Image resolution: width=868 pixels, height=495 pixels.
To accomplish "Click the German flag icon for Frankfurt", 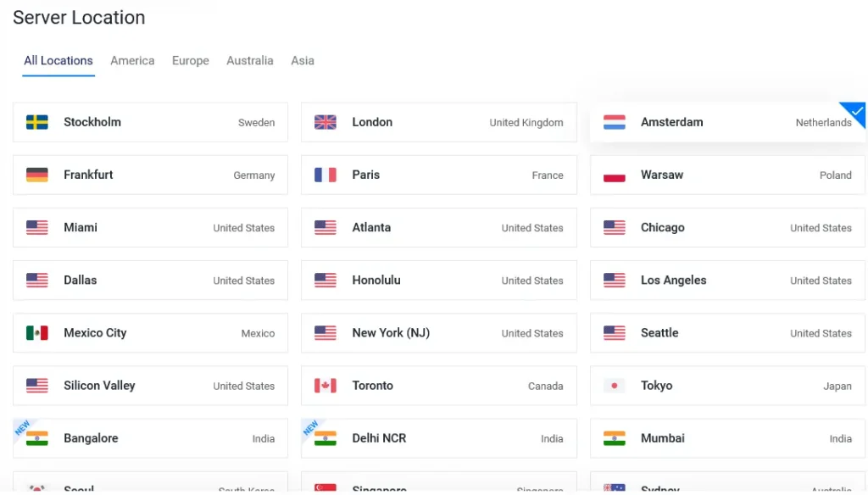I will 37,175.
